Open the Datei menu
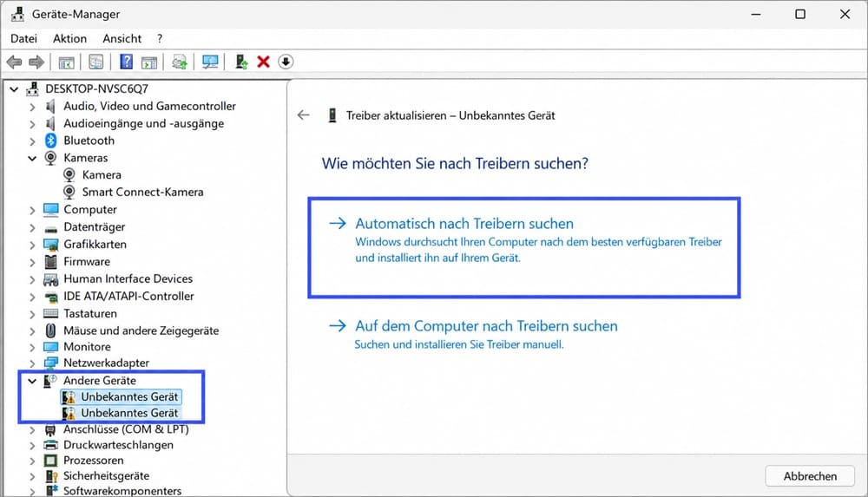 [x=23, y=39]
